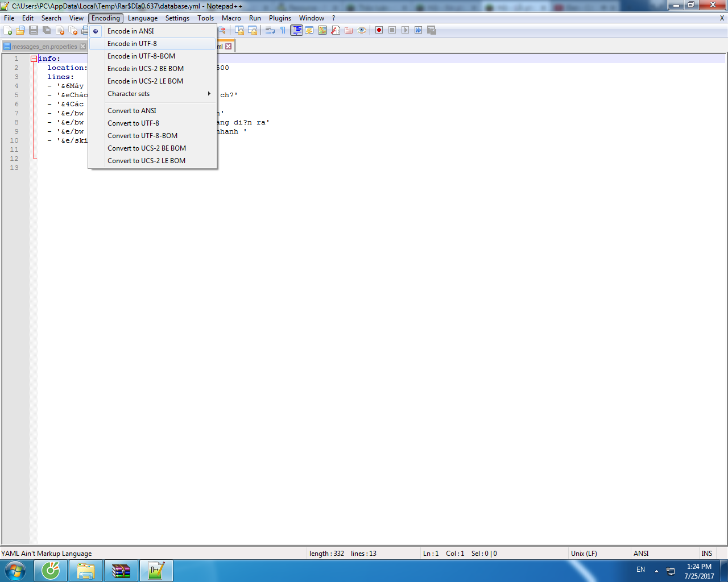Run macro multiple times icon
Screen dimensions: 728x582
[x=419, y=30]
